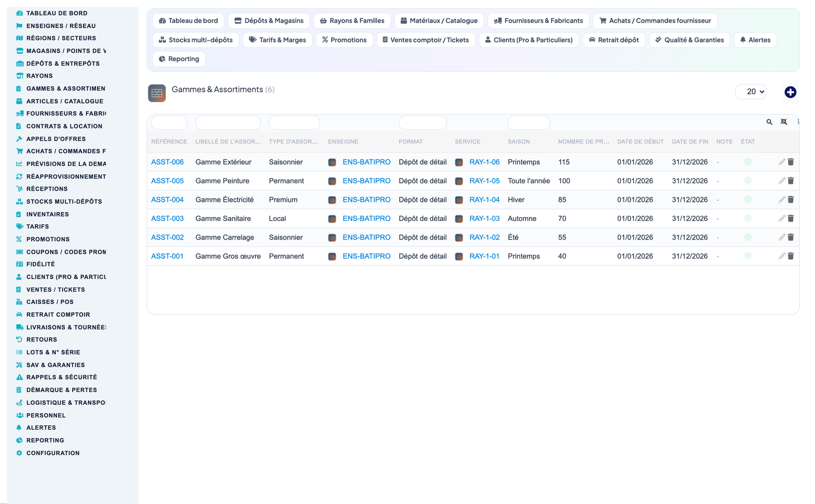Viewport: 815px width, 504px height.
Task: Select the Tarifs & Marges tab
Action: point(277,40)
